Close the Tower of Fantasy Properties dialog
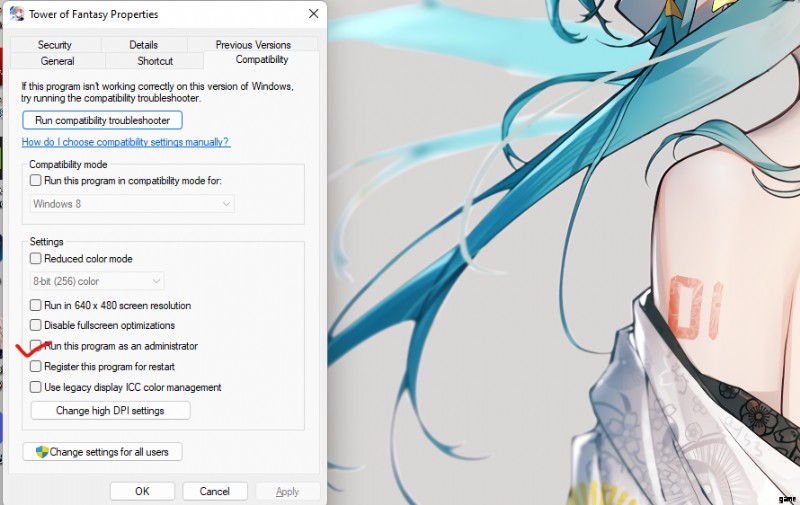The width and height of the screenshot is (800, 505). [x=314, y=14]
